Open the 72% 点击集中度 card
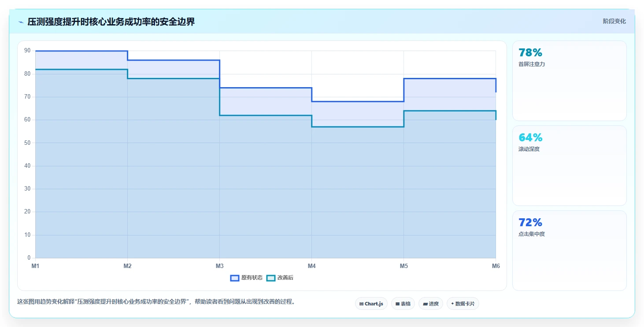This screenshot has width=644, height=327. (570, 250)
